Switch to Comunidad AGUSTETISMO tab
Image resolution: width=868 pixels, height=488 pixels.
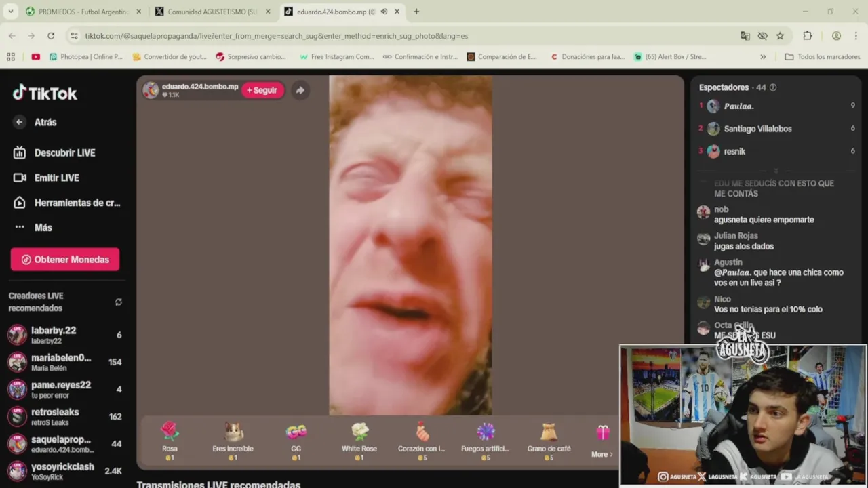point(212,12)
